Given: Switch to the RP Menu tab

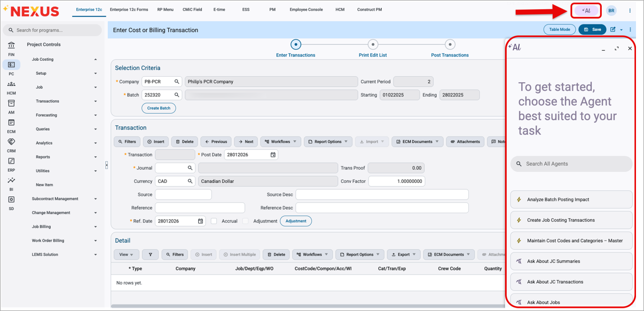Looking at the screenshot, I should [165, 10].
